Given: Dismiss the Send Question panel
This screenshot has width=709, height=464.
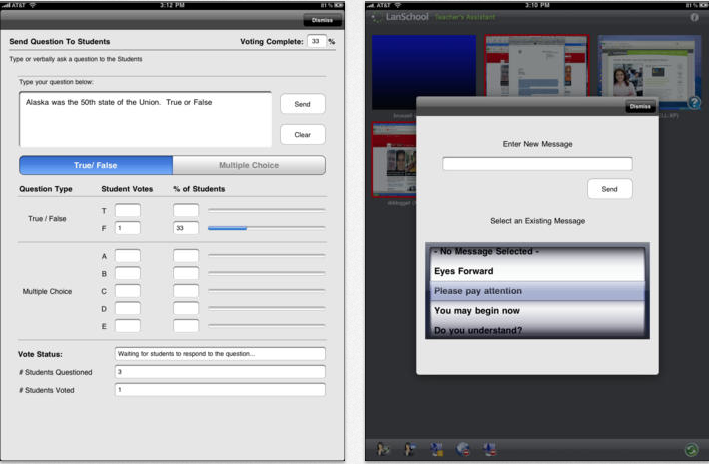Looking at the screenshot, I should [x=322, y=20].
